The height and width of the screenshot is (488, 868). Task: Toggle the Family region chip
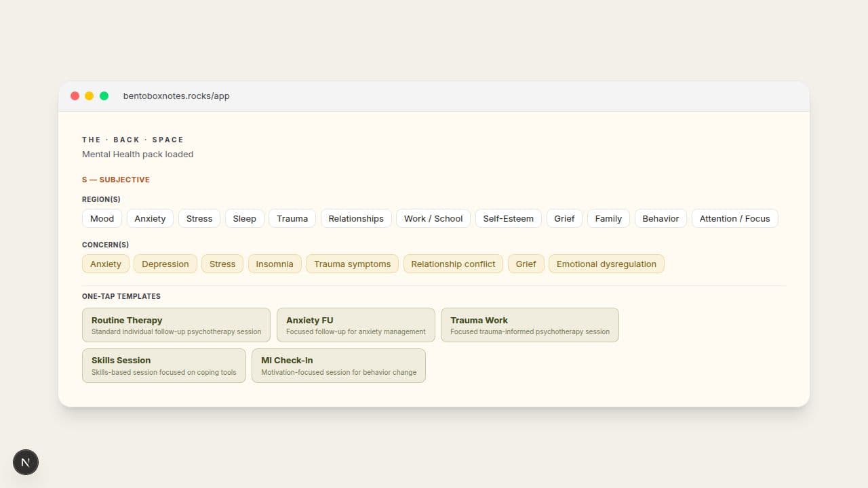tap(608, 218)
